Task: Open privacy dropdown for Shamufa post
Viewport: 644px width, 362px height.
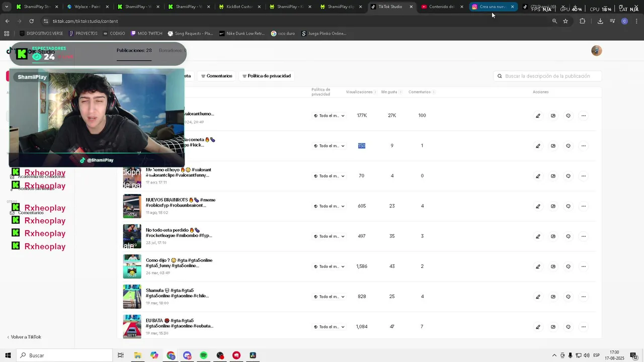Action: [329, 297]
